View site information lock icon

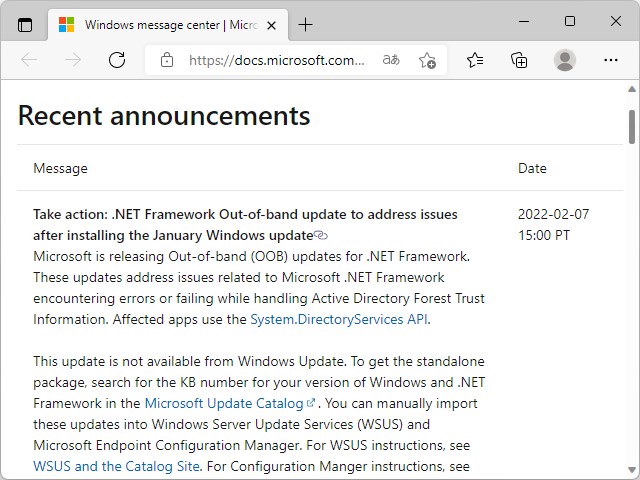click(166, 60)
